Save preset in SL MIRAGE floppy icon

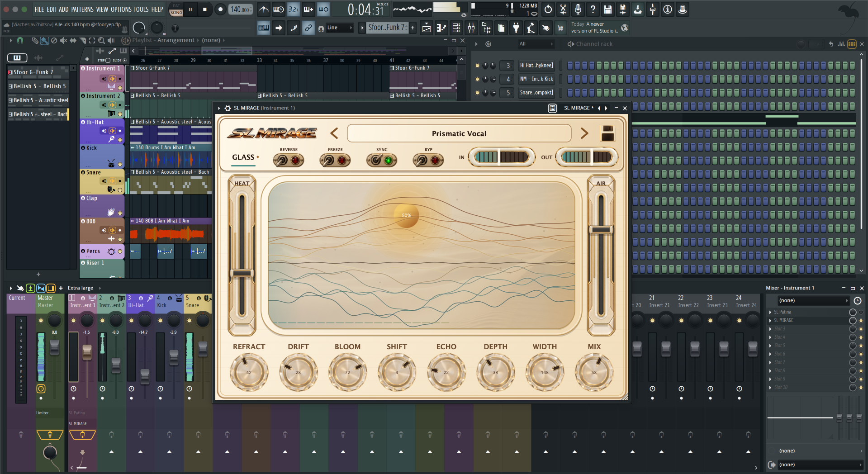607,133
